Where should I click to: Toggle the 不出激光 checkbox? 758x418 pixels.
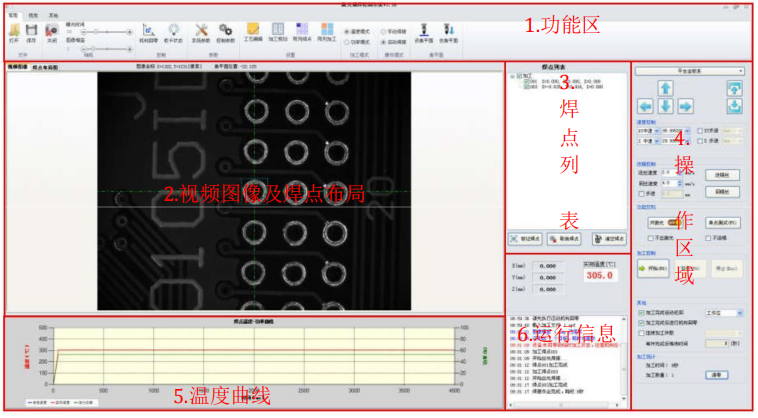[x=649, y=238]
